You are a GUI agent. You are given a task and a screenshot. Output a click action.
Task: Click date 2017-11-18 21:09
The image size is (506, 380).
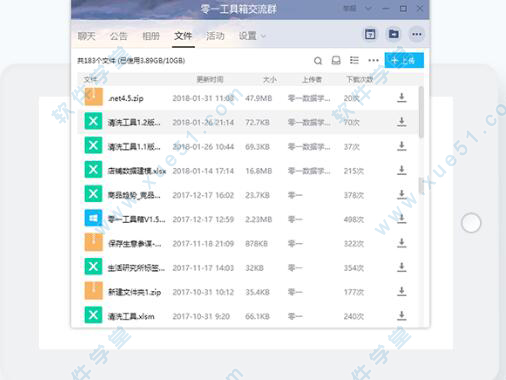[203, 244]
